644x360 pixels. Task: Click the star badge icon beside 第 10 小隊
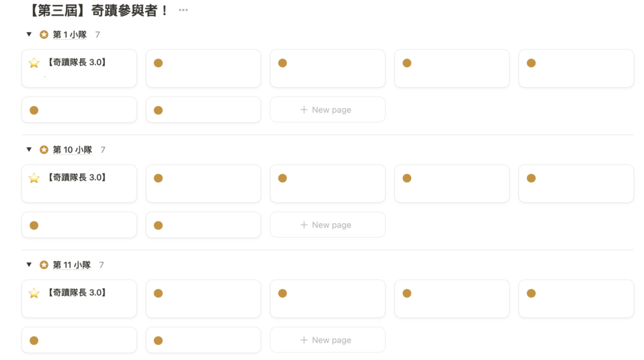coord(44,150)
